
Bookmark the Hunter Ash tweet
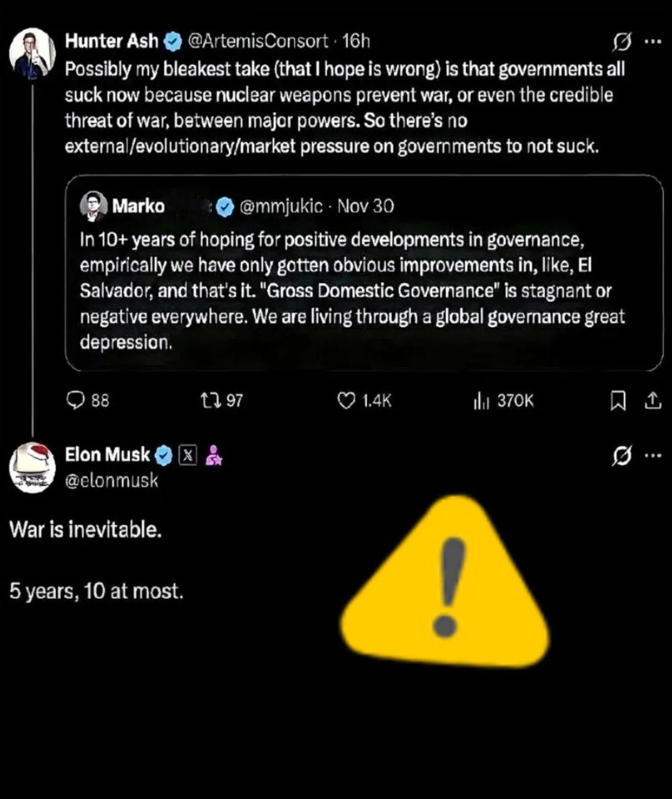(618, 402)
